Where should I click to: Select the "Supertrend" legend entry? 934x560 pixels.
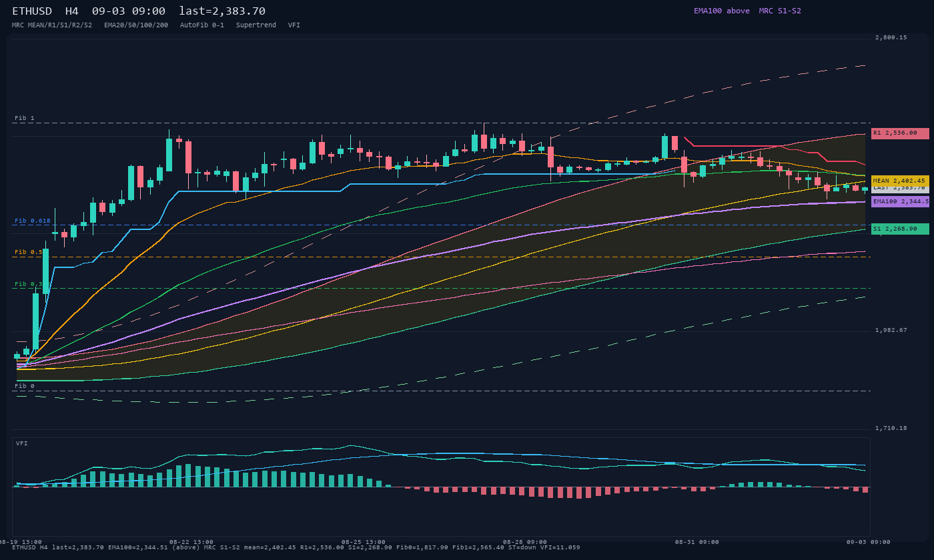(x=256, y=25)
